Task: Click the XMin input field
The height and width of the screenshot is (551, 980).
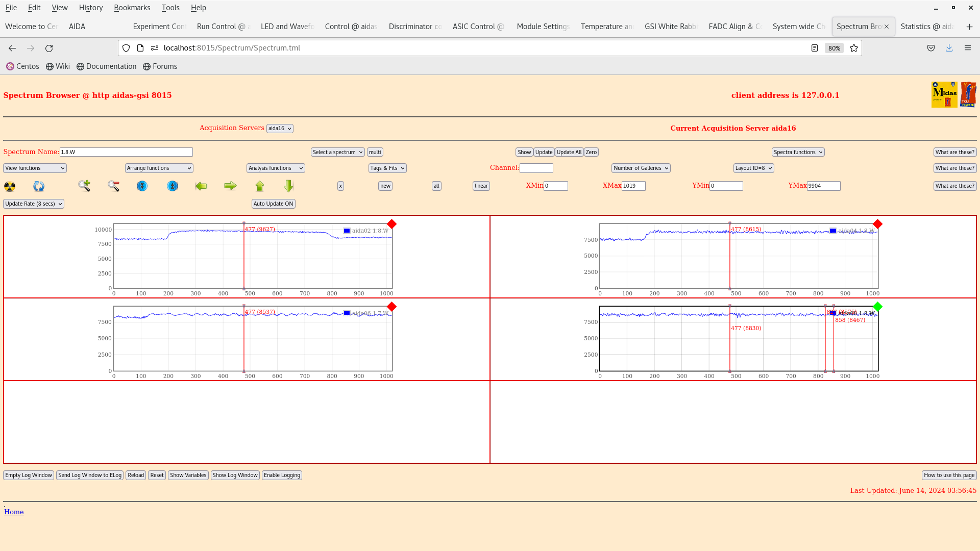Action: pos(555,186)
